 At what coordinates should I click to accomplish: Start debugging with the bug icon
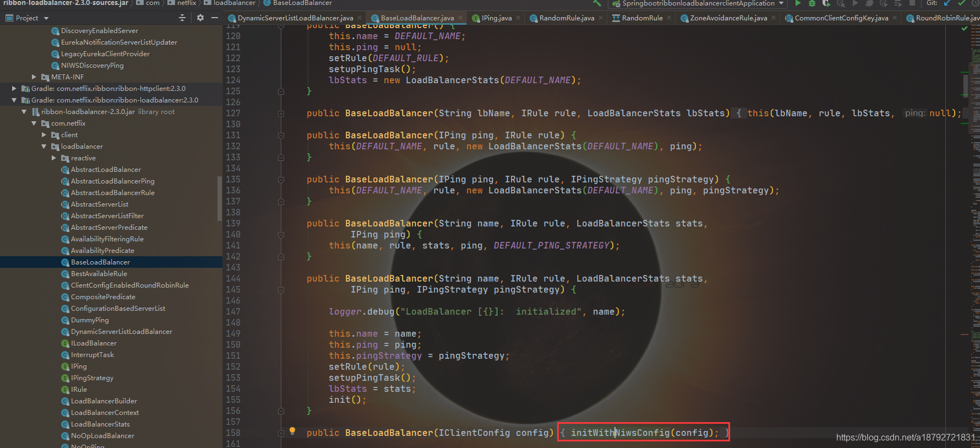tap(812, 3)
